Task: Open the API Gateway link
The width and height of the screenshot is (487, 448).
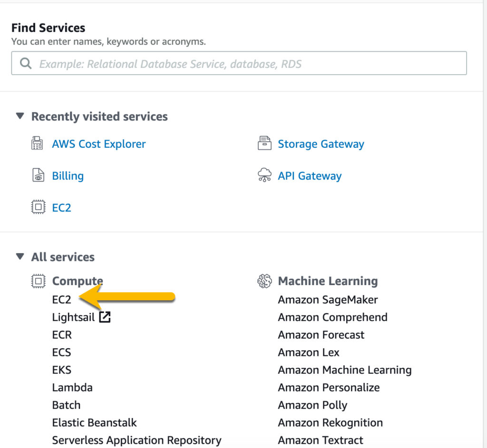Action: tap(310, 176)
